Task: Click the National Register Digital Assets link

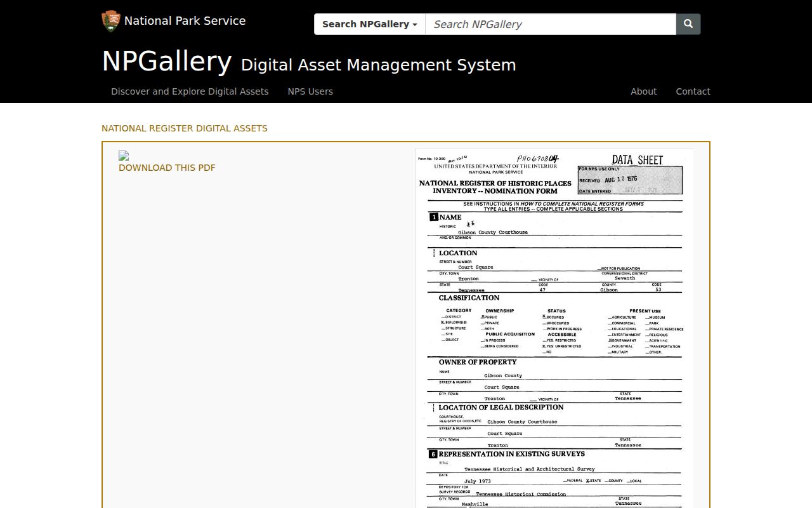Action: (x=185, y=128)
